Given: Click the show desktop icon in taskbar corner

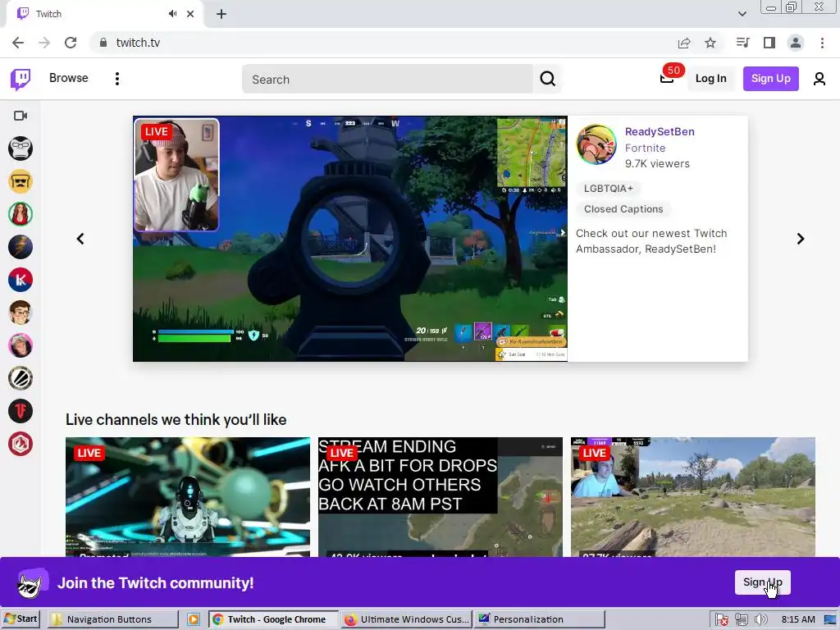Looking at the screenshot, I should point(829,620).
